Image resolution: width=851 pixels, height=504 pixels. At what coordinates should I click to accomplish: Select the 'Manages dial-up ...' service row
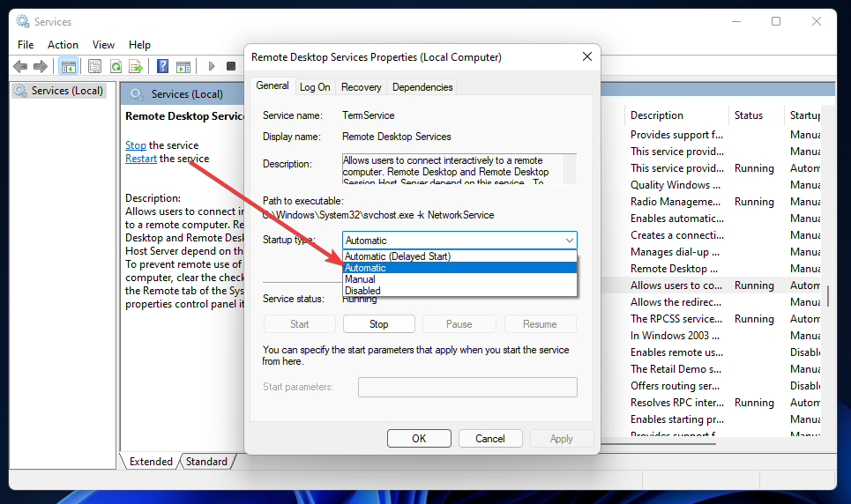(711, 252)
